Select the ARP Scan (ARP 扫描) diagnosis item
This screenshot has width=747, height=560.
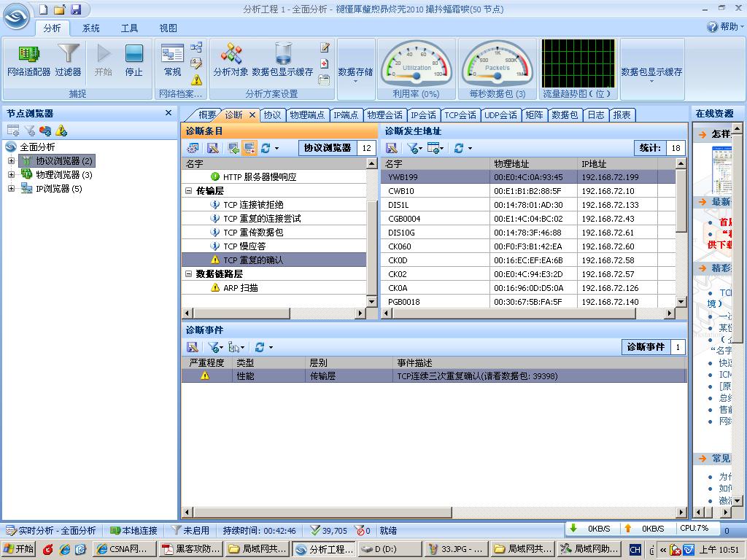coord(240,288)
